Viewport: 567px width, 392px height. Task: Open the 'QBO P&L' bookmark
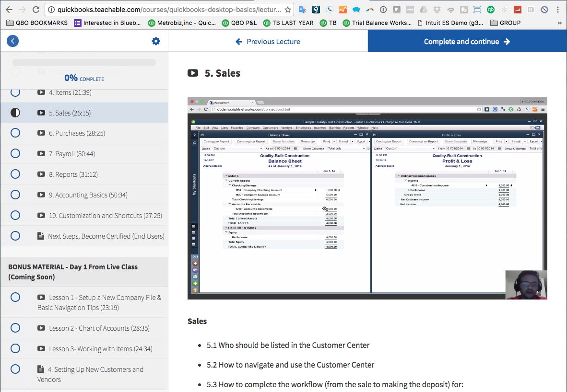(x=239, y=23)
